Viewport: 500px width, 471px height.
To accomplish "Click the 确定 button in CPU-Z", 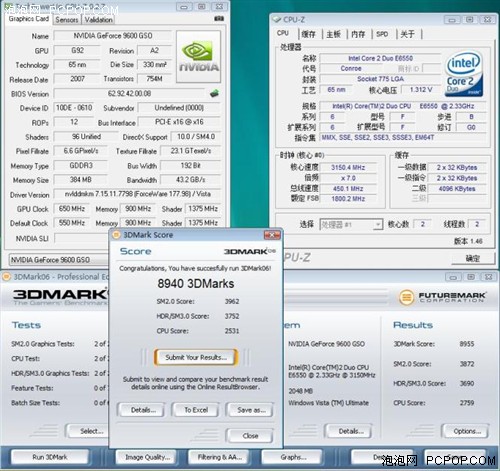I will click(473, 258).
